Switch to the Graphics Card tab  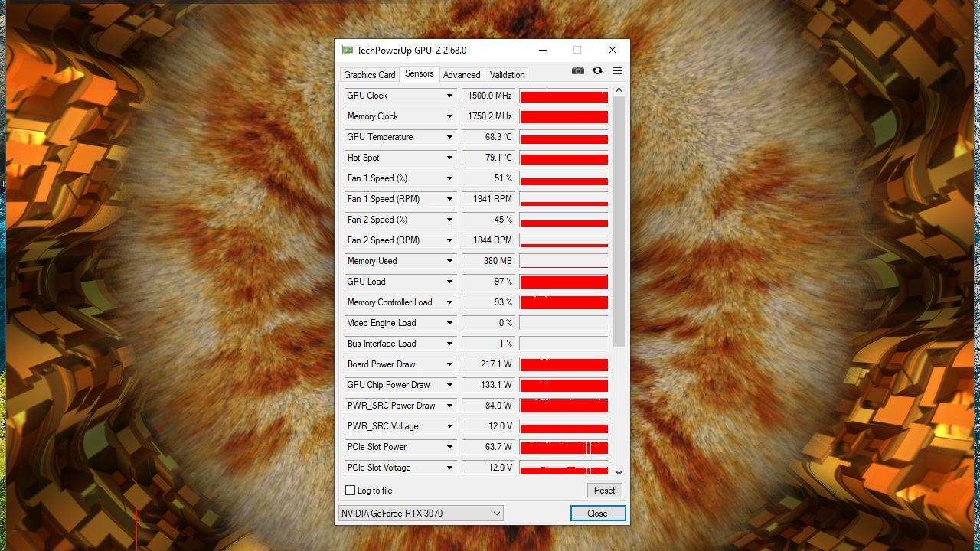(x=370, y=75)
